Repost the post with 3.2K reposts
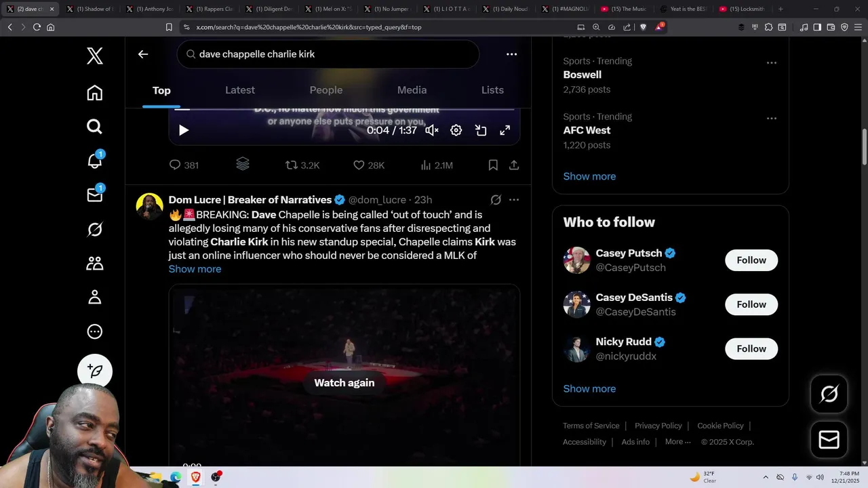868x488 pixels. point(302,165)
